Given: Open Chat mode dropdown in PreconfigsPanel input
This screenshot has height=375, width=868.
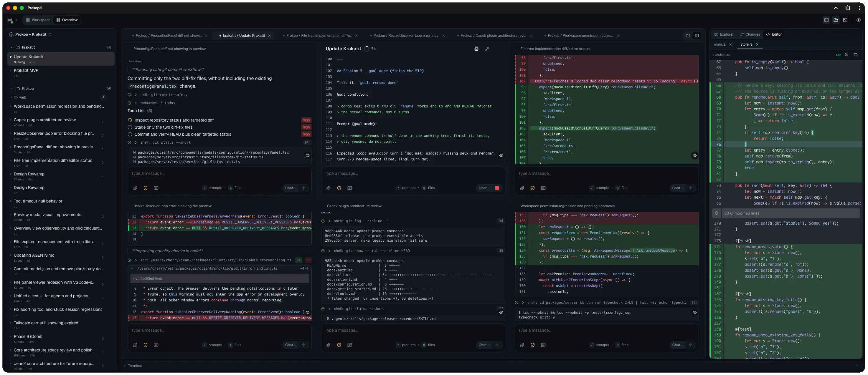Looking at the screenshot, I should point(291,188).
